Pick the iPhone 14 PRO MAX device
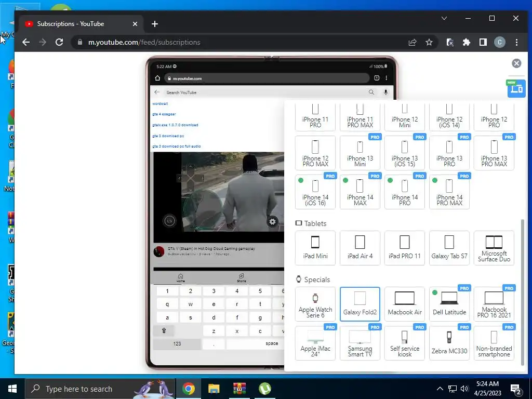Screen dimensions: 532x399 (x=449, y=192)
